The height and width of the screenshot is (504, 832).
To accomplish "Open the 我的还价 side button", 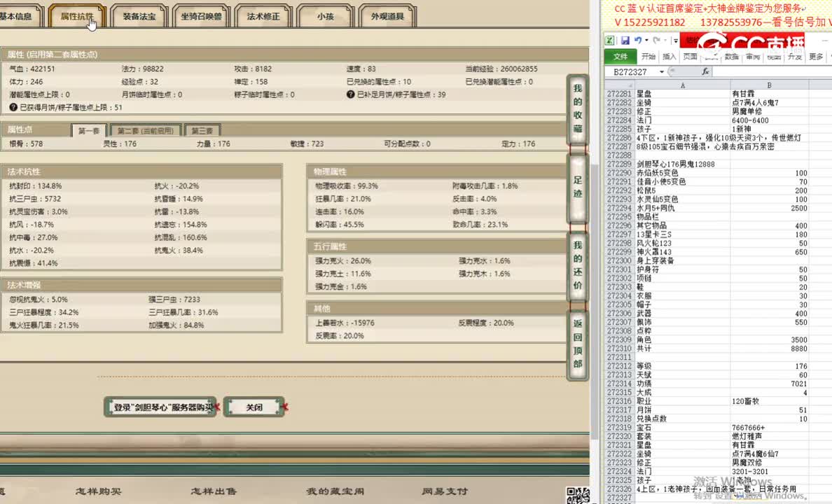I will pos(578,265).
